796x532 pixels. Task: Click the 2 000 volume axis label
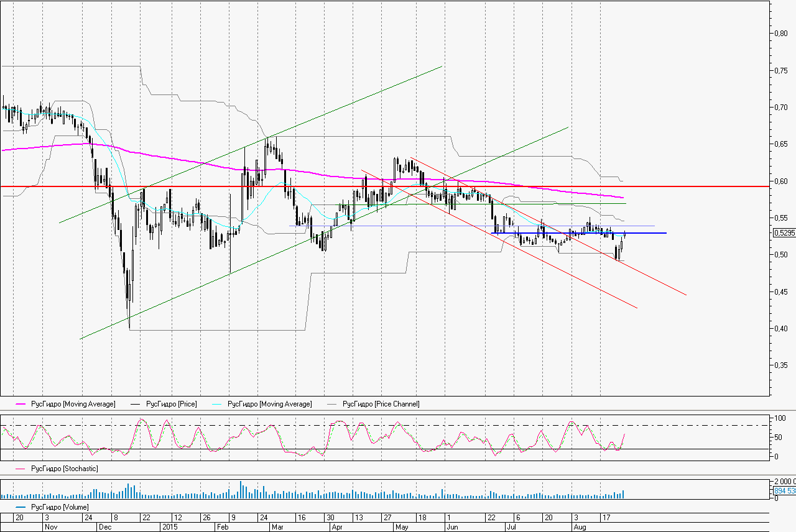(784, 482)
